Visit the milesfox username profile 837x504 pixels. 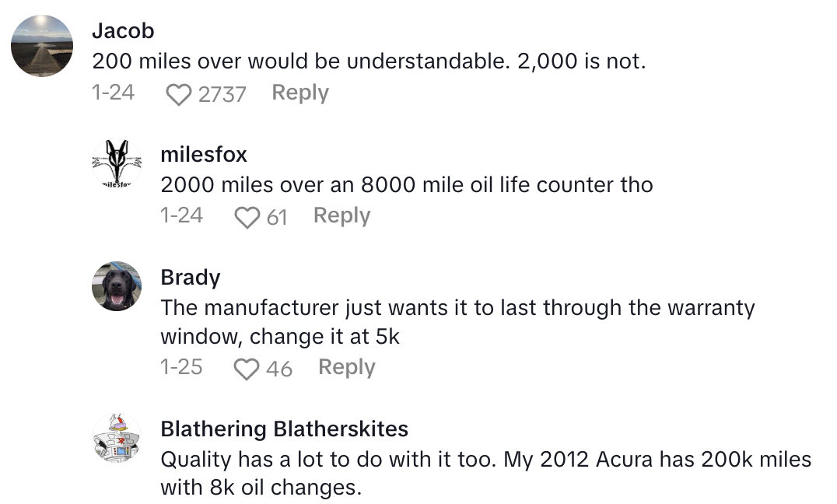click(x=204, y=155)
